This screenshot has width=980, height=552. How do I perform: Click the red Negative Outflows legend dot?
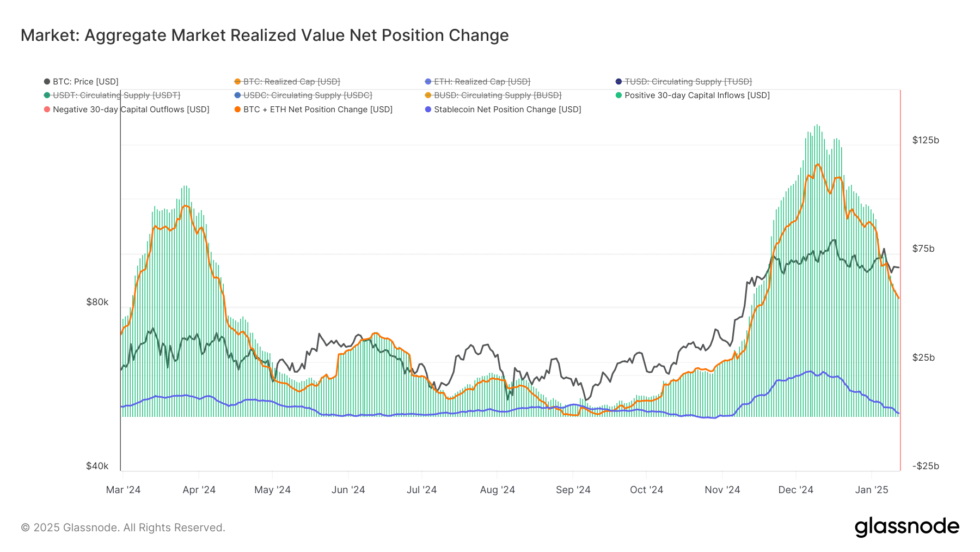(x=47, y=110)
